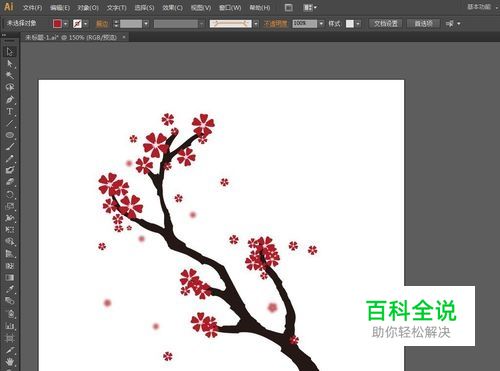
Task: Select the Direct Selection tool
Action: [10, 63]
